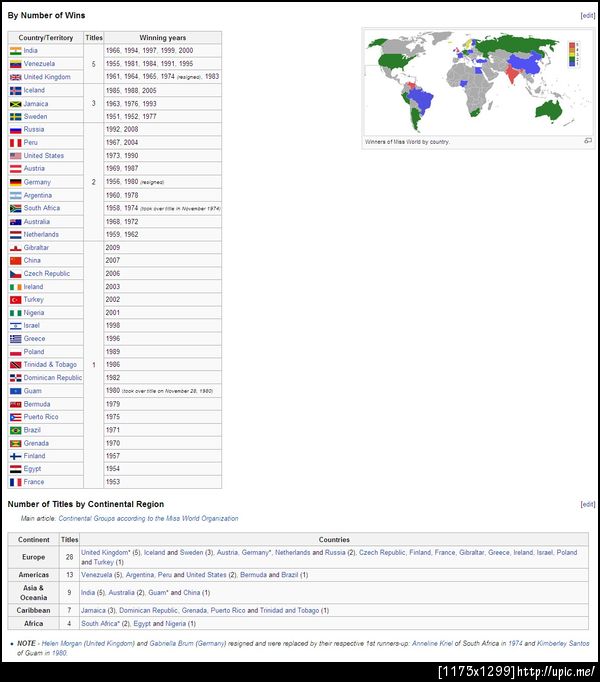Click the Netherlands flag icon
This screenshot has width=600, height=682.
click(16, 234)
